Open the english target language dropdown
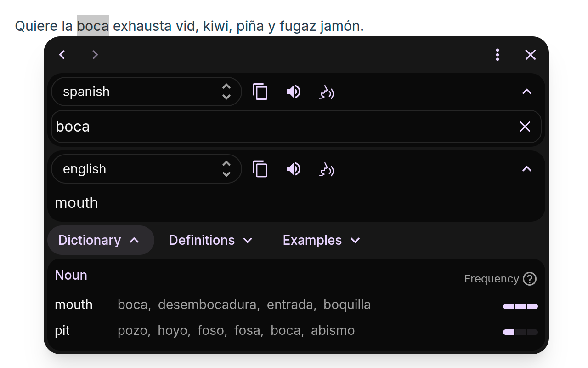The height and width of the screenshot is (368, 588). 146,169
